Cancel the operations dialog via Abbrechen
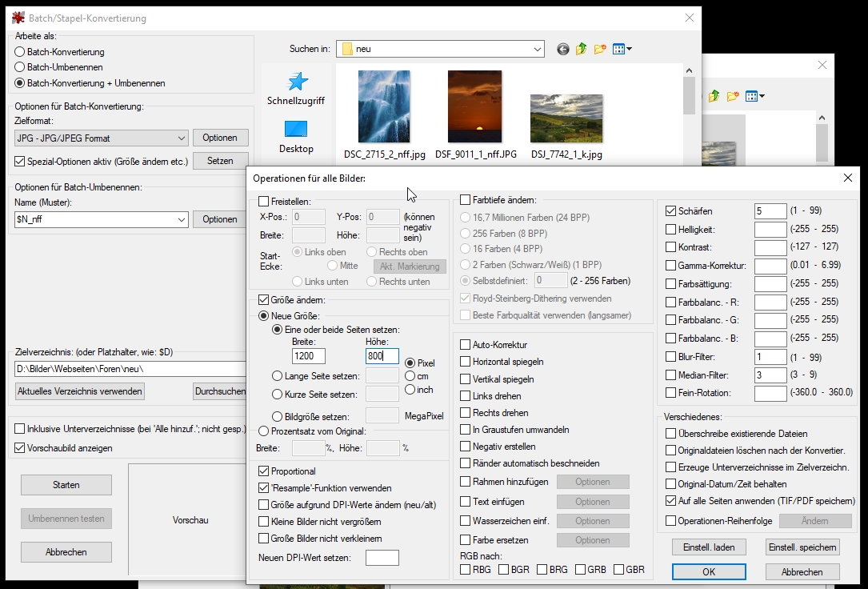 coord(802,572)
